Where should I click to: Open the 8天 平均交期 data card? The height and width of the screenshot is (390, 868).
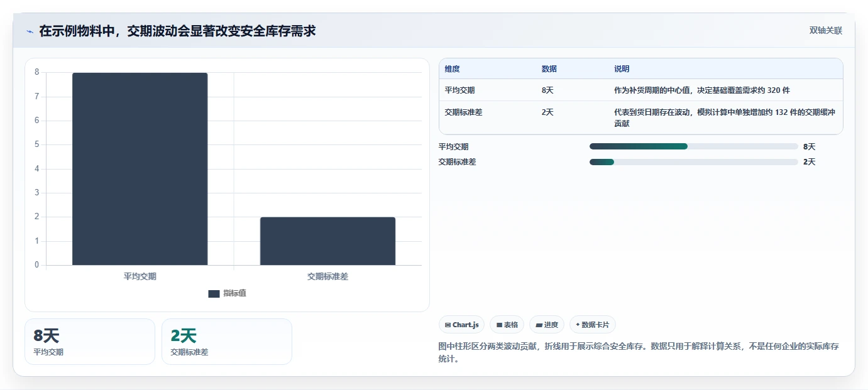[90, 342]
